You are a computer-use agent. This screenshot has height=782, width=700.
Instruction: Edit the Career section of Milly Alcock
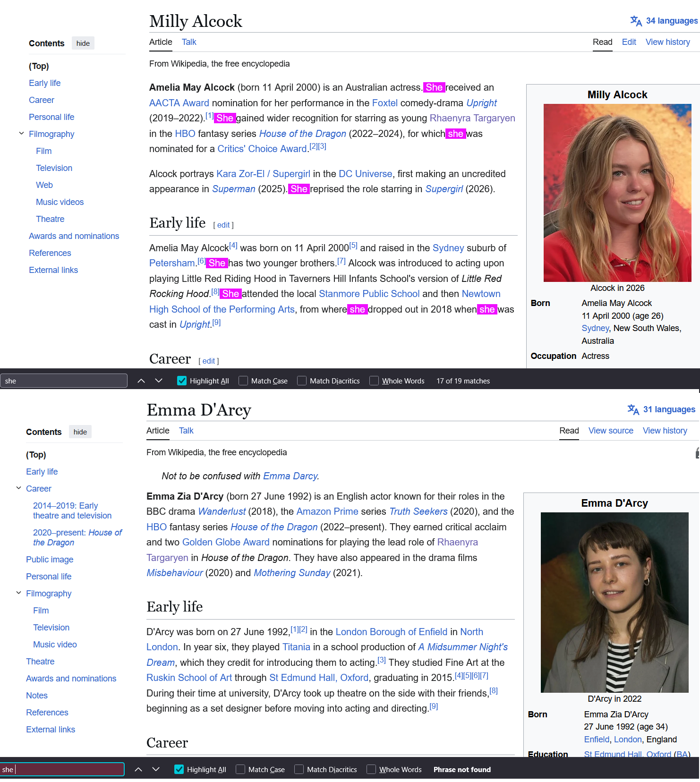pos(209,361)
